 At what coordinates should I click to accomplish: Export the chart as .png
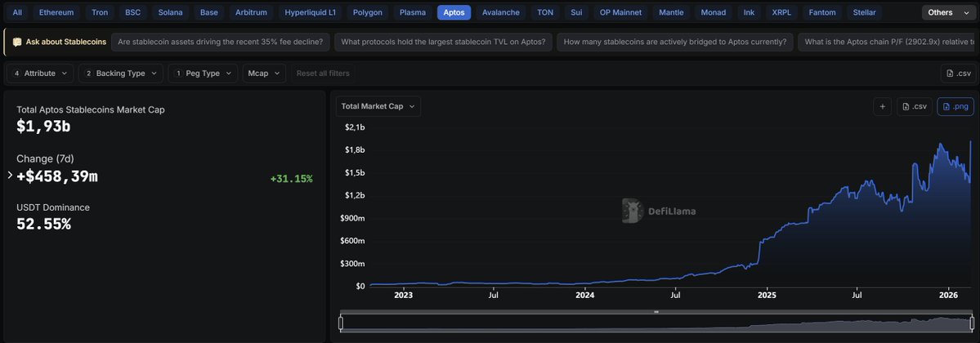pos(955,106)
